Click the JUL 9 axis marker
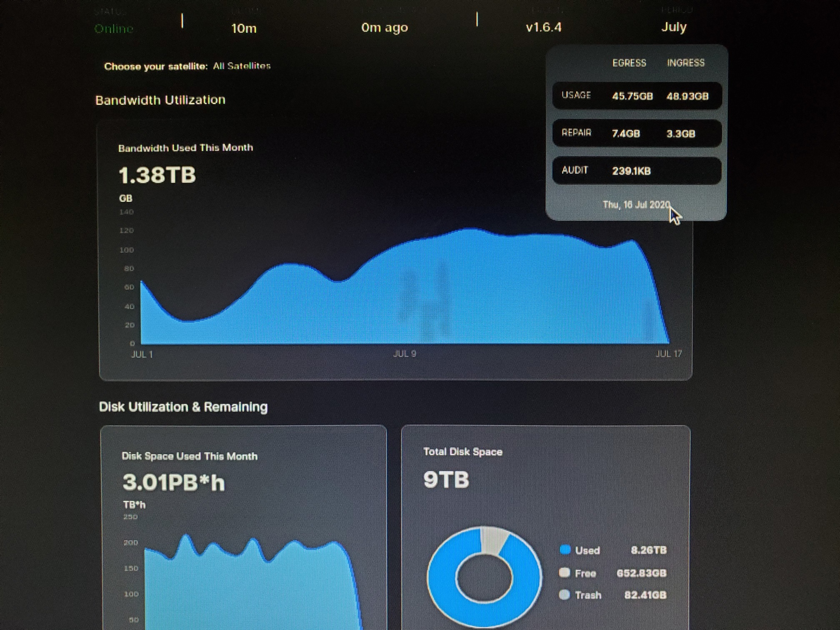The width and height of the screenshot is (840, 630). tap(405, 354)
